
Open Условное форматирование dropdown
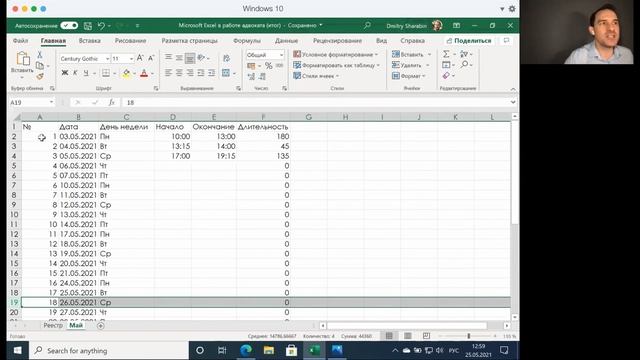coord(336,54)
